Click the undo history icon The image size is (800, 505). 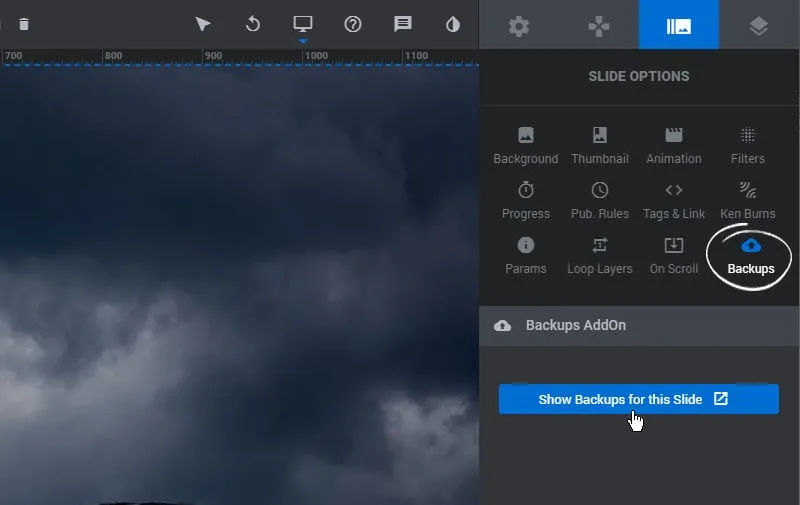253,24
